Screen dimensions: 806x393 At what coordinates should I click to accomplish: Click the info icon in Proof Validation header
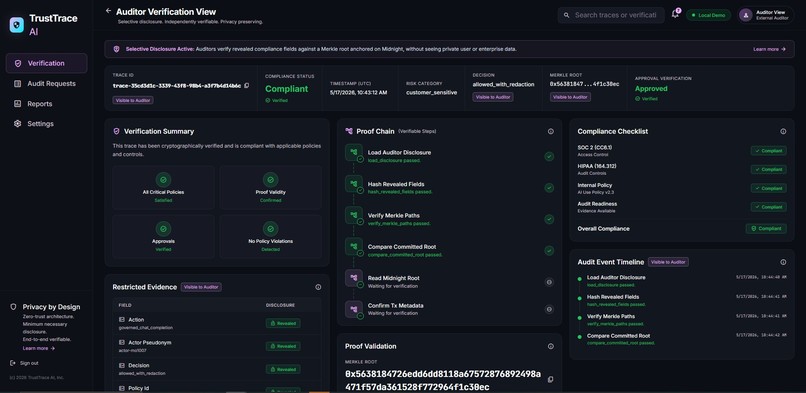551,346
